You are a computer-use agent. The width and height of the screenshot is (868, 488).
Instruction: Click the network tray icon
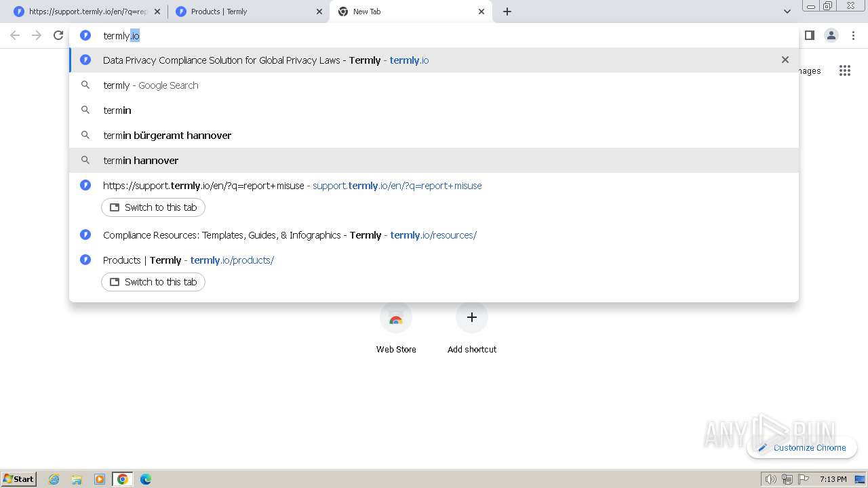[787, 479]
